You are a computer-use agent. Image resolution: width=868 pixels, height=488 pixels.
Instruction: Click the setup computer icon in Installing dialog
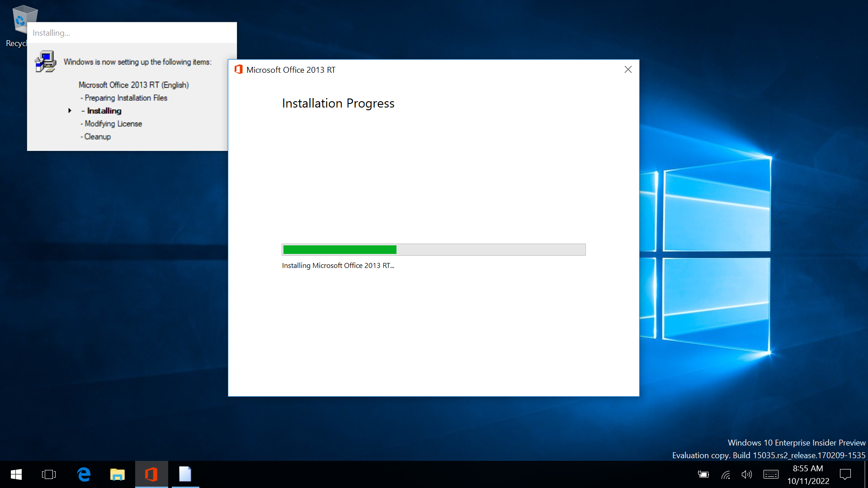(x=46, y=62)
